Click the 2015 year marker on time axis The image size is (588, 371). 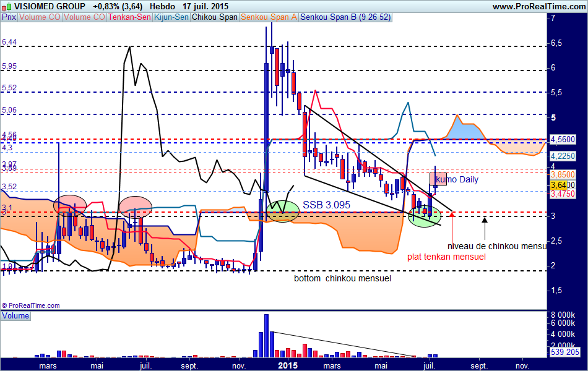tap(288, 365)
